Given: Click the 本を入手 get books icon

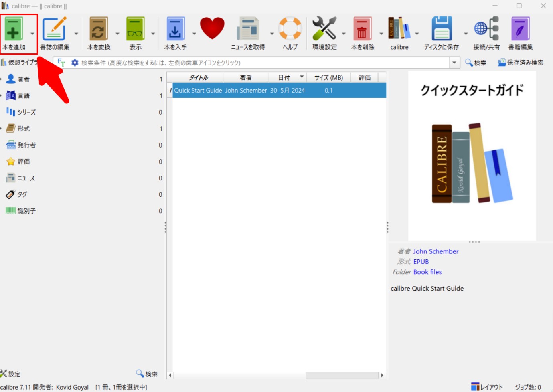Looking at the screenshot, I should click(x=175, y=29).
